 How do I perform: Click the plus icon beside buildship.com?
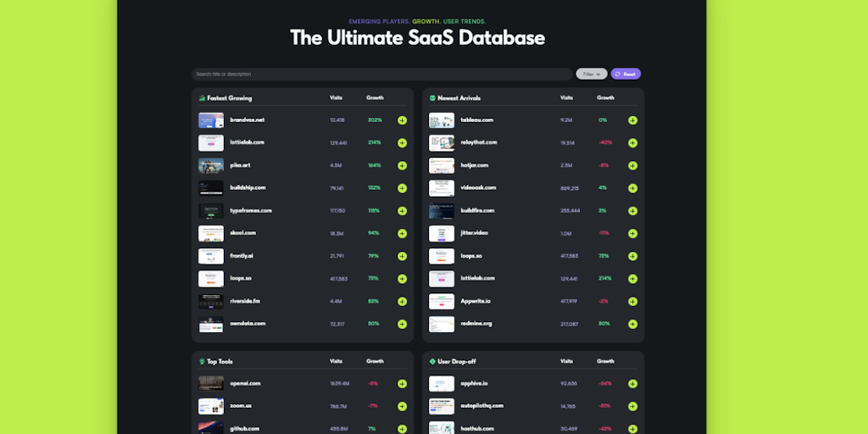coord(402,188)
